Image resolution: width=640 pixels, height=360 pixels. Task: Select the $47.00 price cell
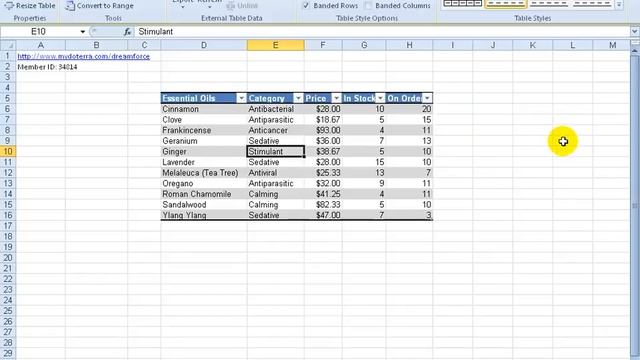[323, 215]
